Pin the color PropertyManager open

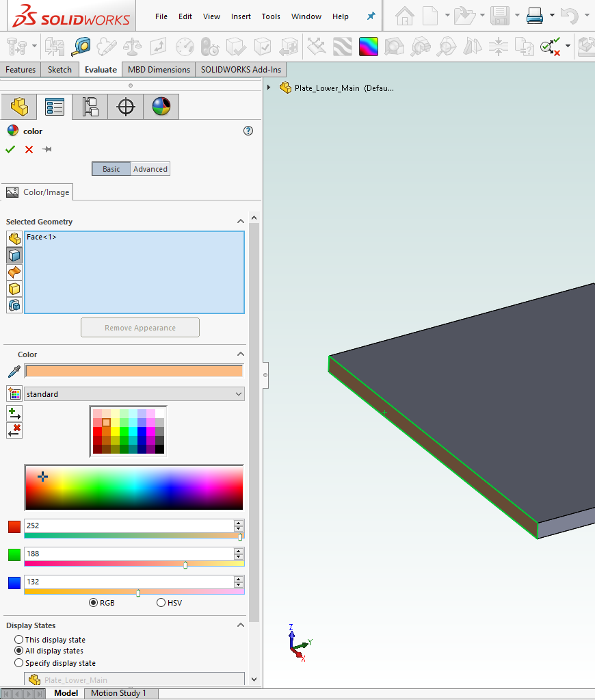[47, 149]
